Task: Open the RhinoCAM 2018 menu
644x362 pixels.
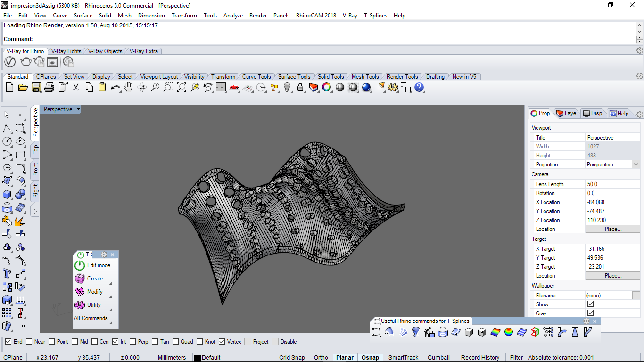Action: pos(316,16)
